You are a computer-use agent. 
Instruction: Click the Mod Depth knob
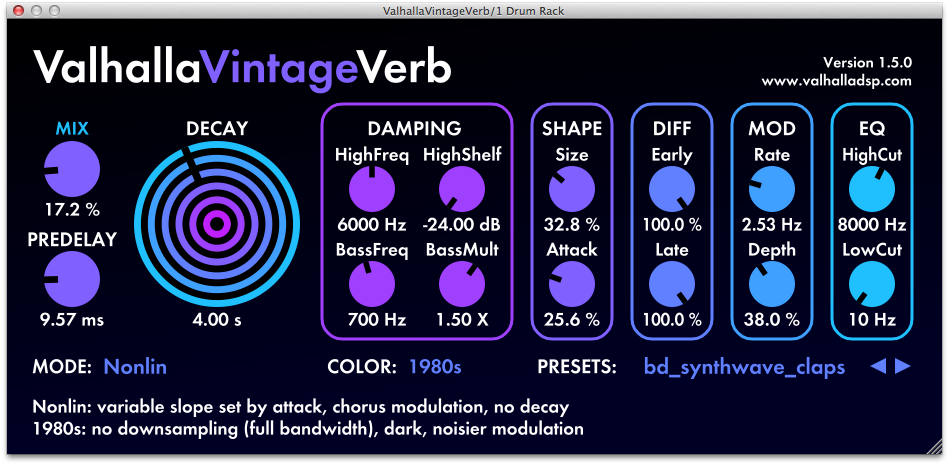[x=772, y=285]
